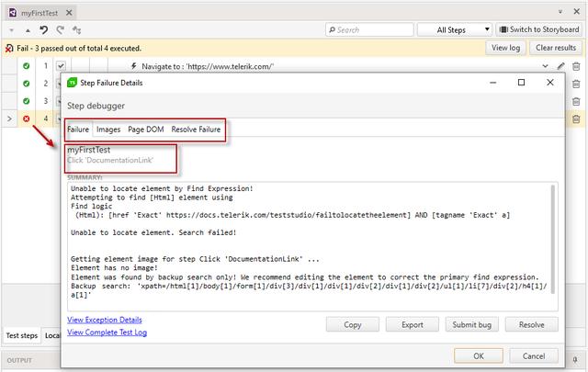
Task: Open the Page DOM tab
Action: click(146, 130)
